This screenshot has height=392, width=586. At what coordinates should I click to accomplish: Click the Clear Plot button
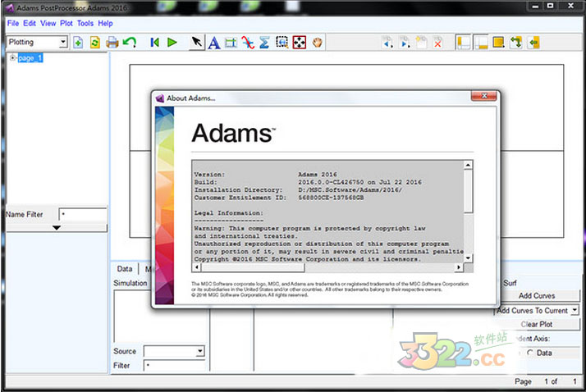pos(537,324)
